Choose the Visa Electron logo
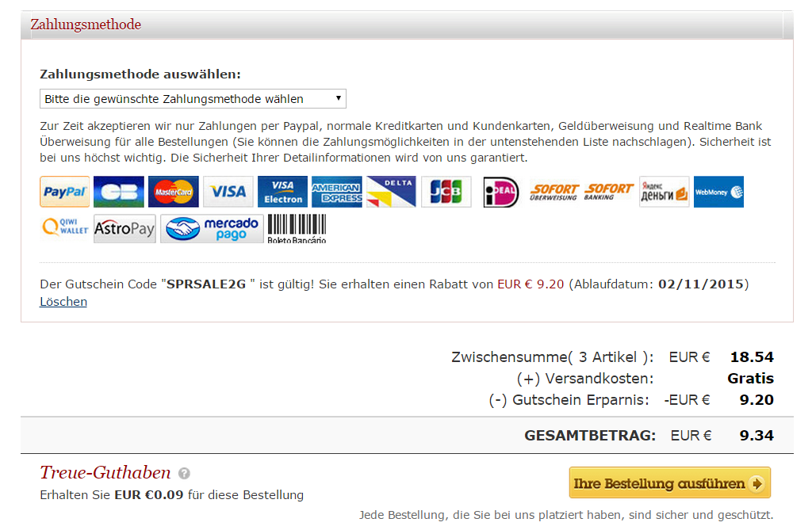812x530 pixels. 283,192
